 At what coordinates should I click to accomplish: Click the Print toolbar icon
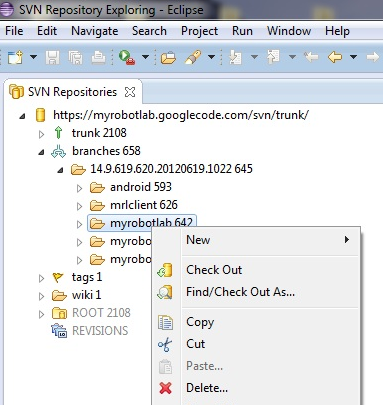pyautogui.click(x=98, y=57)
